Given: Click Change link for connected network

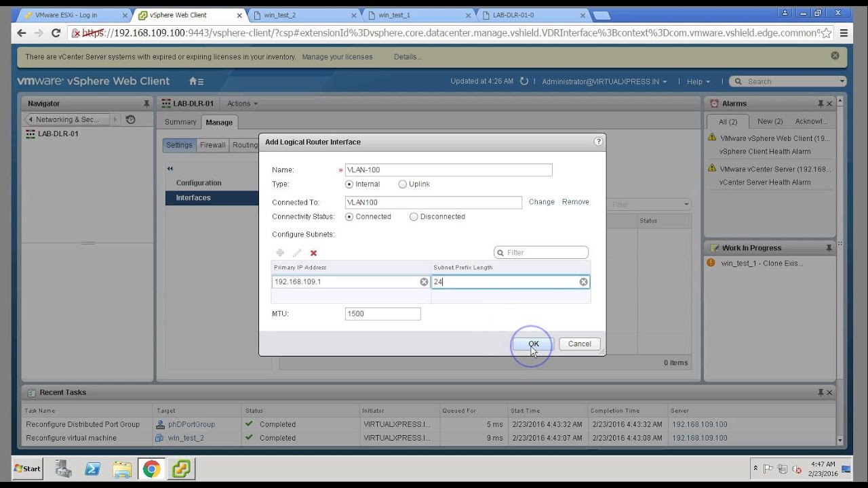Looking at the screenshot, I should [x=542, y=202].
